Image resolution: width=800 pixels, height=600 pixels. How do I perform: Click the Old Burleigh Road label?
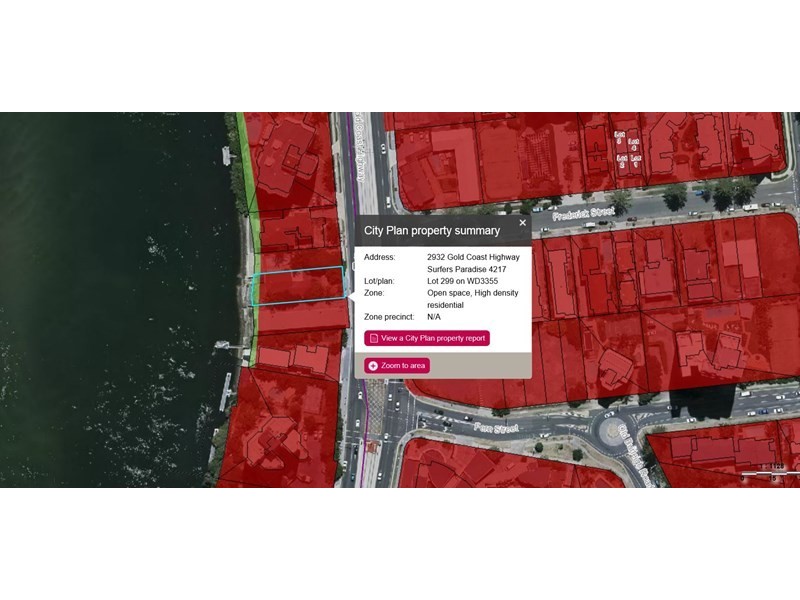tap(635, 456)
